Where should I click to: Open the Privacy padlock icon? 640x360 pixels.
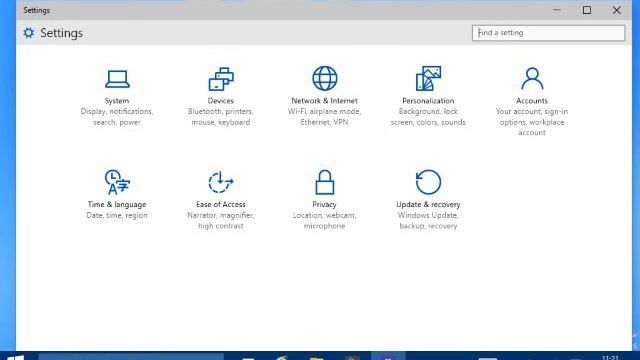[x=324, y=182]
